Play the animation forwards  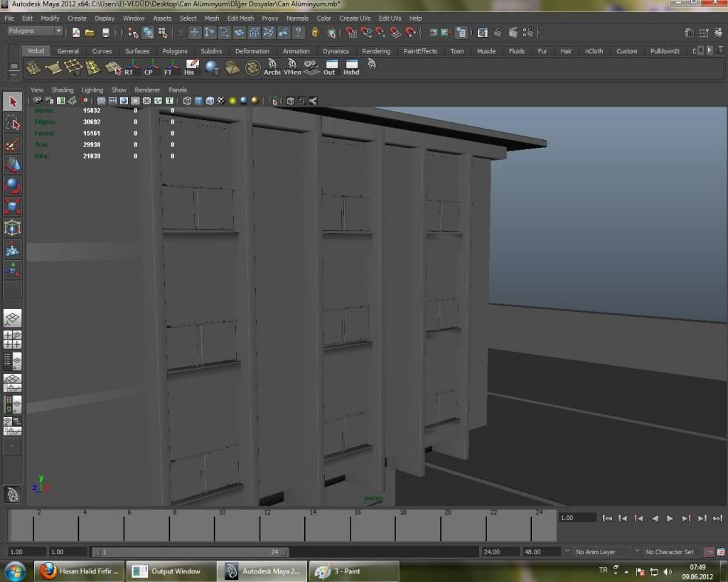[x=670, y=519]
